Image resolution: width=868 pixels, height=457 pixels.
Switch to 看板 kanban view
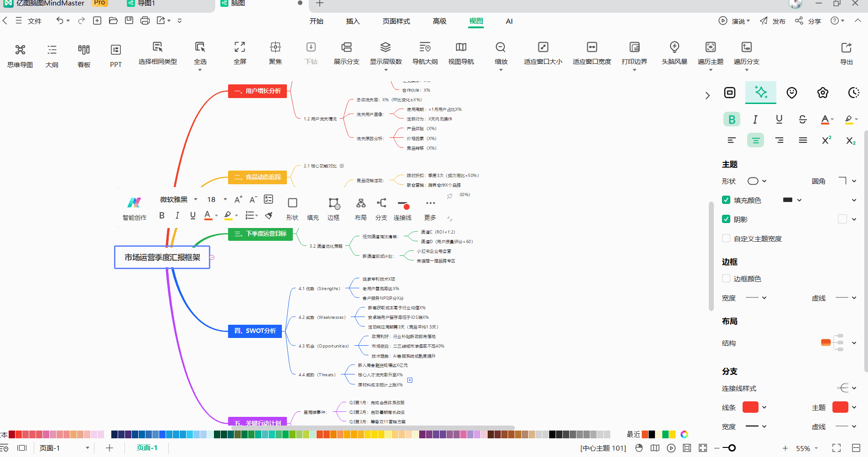[84, 50]
